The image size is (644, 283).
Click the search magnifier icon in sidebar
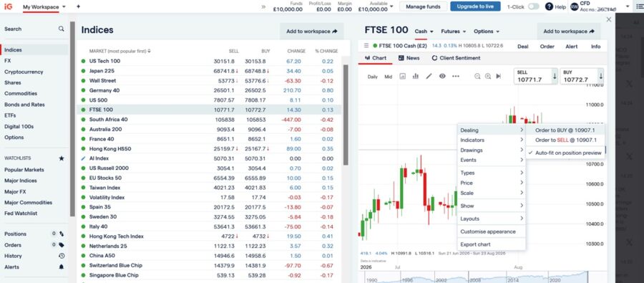[62, 29]
